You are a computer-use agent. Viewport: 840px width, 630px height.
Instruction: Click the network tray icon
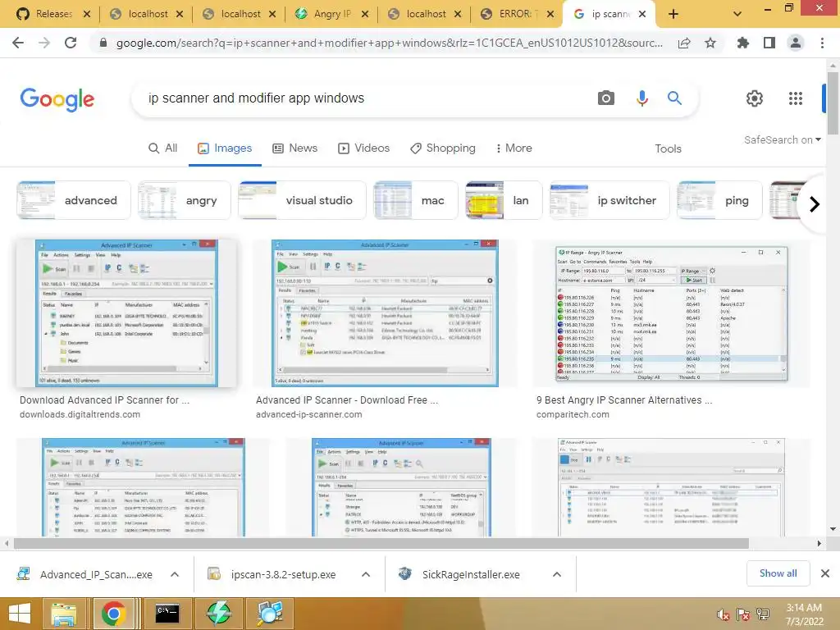[x=763, y=614]
